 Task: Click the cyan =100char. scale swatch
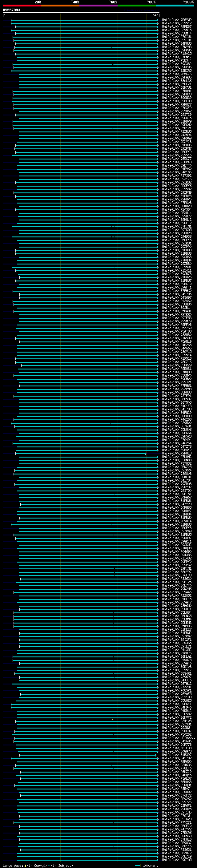[x=137, y=866]
